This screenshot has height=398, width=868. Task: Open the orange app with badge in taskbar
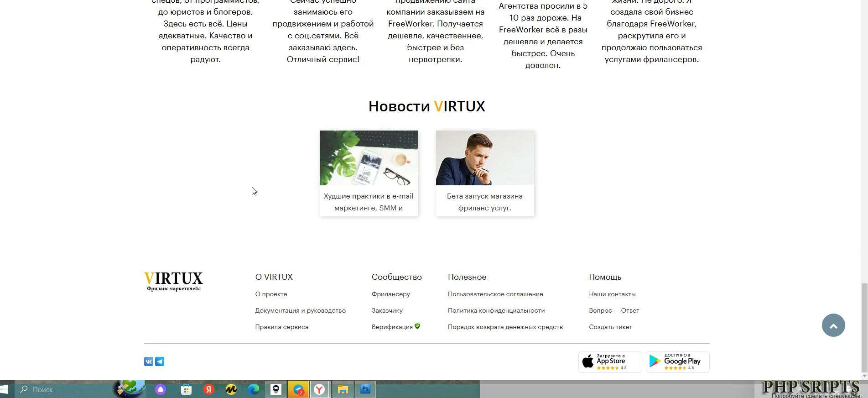[298, 389]
